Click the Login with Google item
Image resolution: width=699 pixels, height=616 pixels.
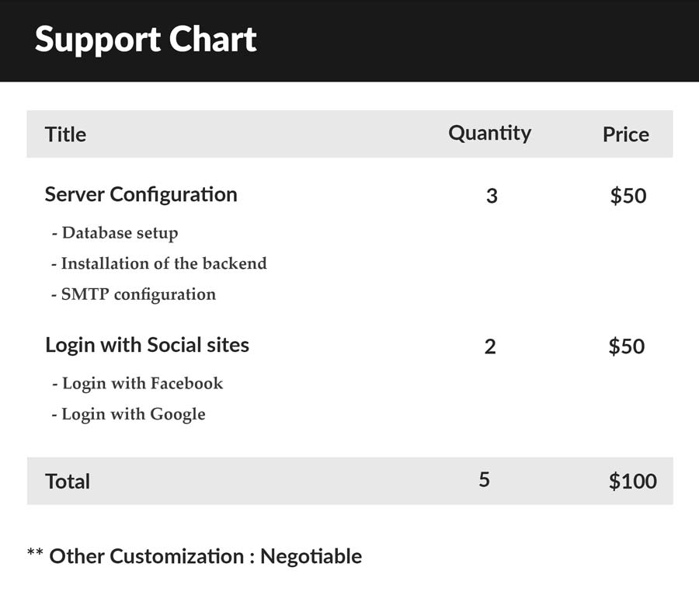point(128,414)
